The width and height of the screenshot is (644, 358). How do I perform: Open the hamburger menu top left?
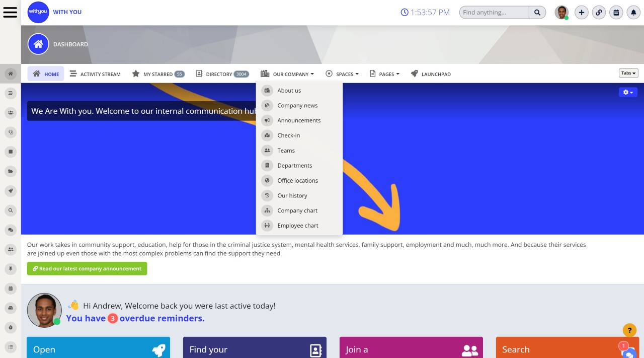coord(10,12)
